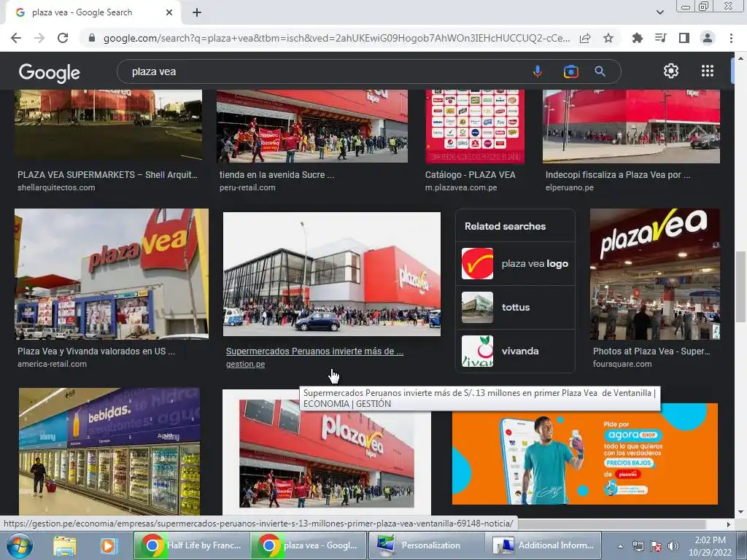Open the taskbar clock showing 2:02 PM

[x=710, y=546]
